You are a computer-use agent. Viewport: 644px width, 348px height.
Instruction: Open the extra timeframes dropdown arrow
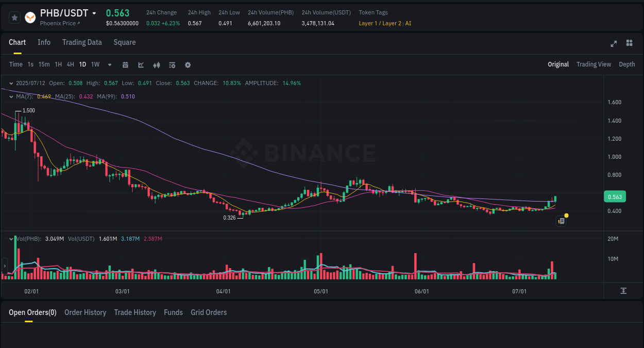pyautogui.click(x=109, y=64)
